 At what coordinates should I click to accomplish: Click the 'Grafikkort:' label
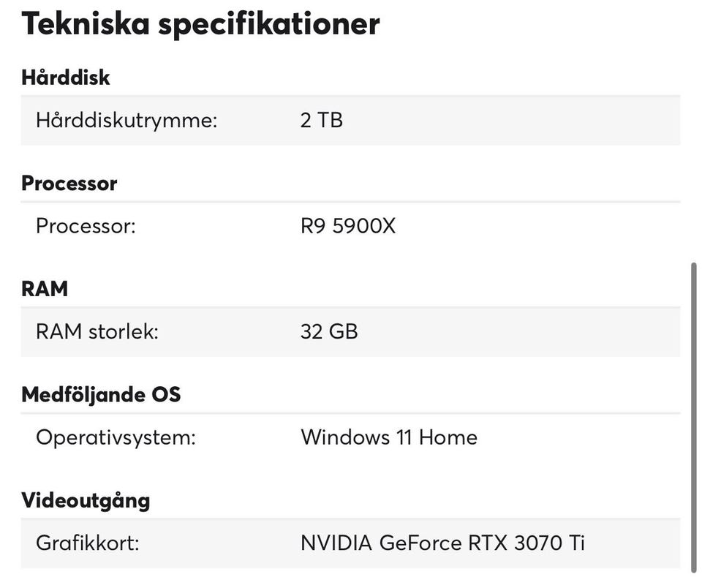[x=87, y=544]
